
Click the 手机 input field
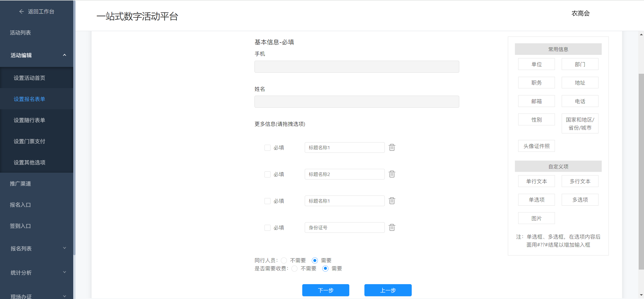pyautogui.click(x=357, y=67)
